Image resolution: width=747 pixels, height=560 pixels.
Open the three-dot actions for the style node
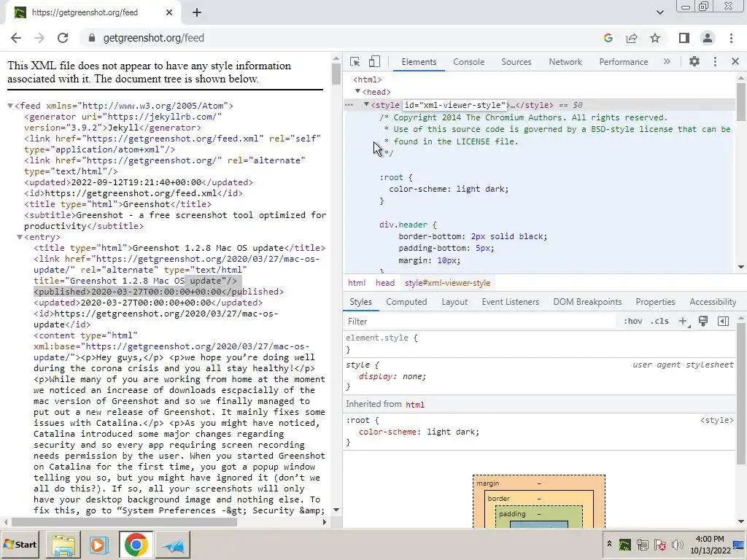[x=349, y=105]
